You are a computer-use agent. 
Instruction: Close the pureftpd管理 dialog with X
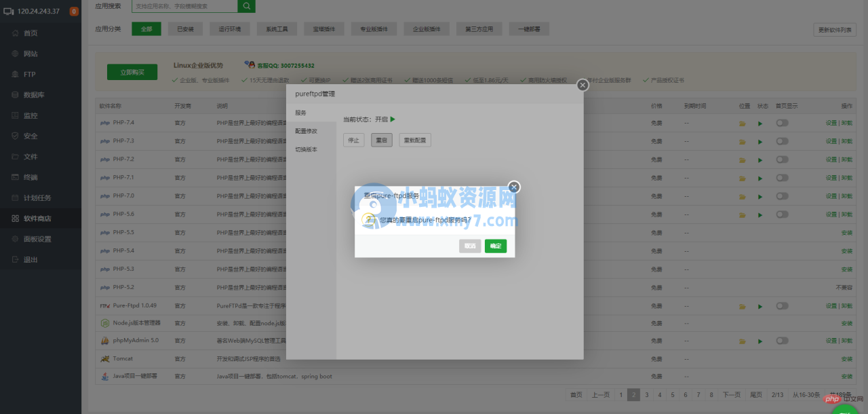point(583,85)
